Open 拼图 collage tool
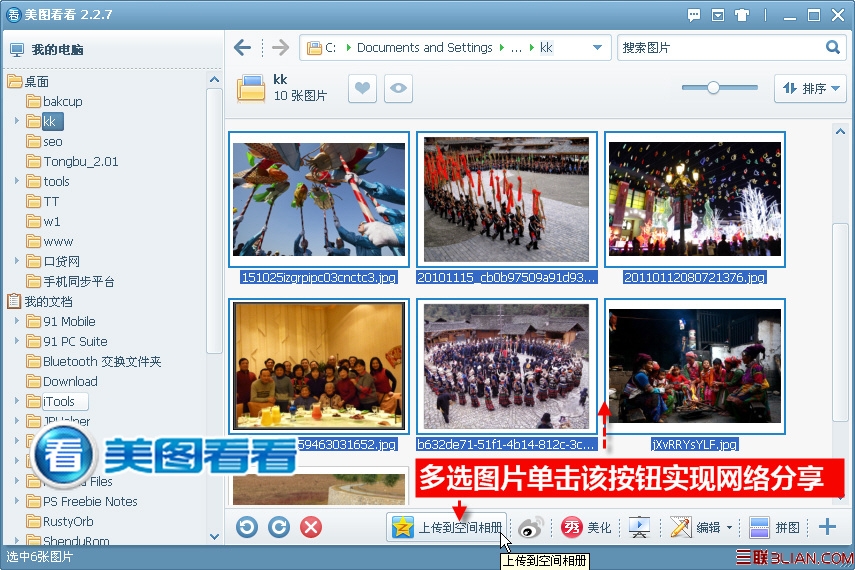Viewport: 855px width, 570px height. pyautogui.click(x=775, y=527)
